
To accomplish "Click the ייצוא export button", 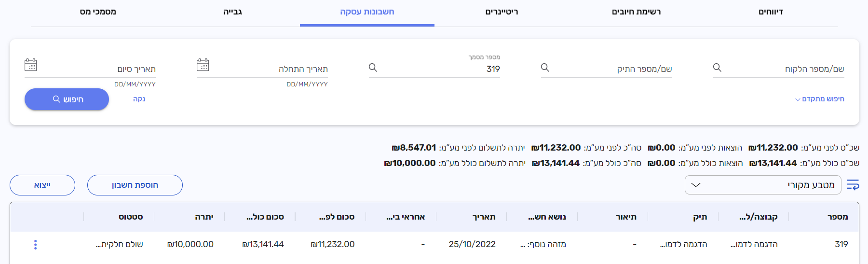I will [x=42, y=185].
